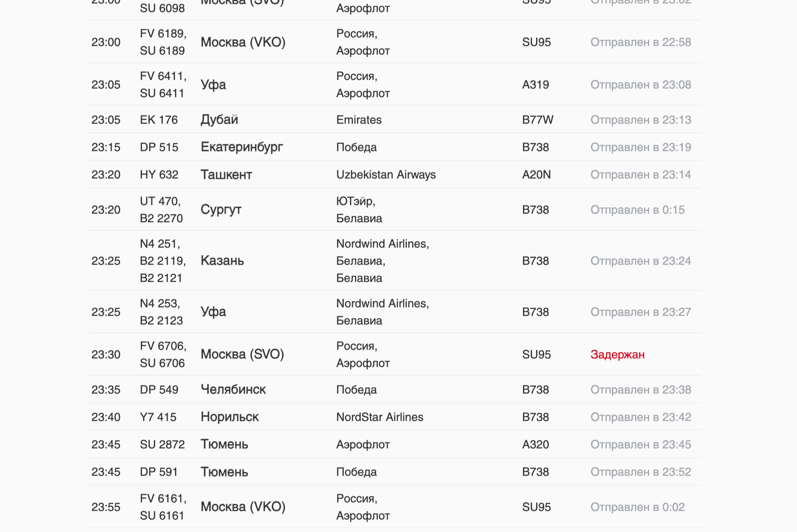Viewport: 797px width, 532px height.
Task: Select aircraft type B77W
Action: tap(538, 120)
